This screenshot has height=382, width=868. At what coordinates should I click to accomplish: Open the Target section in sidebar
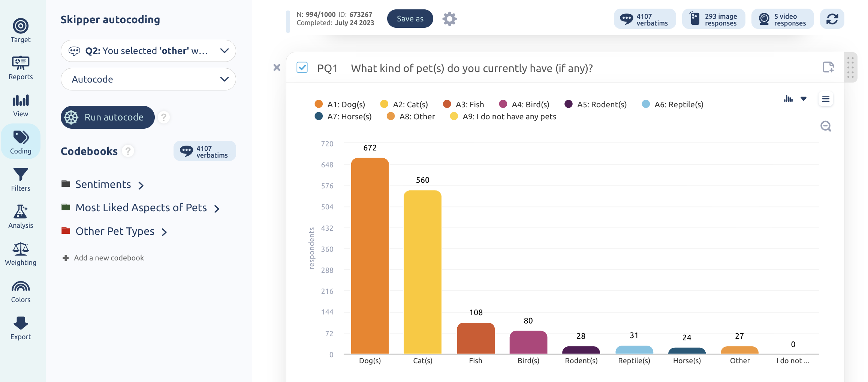pos(21,30)
